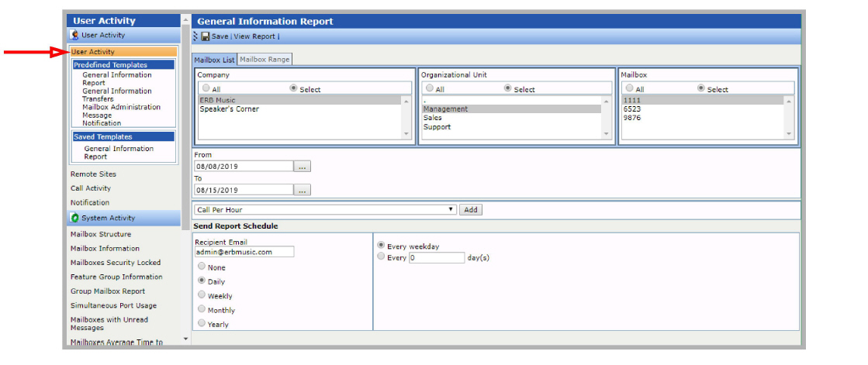The image size is (868, 365).
Task: Click the Mailbox list scroll up arrow
Action: 789,102
